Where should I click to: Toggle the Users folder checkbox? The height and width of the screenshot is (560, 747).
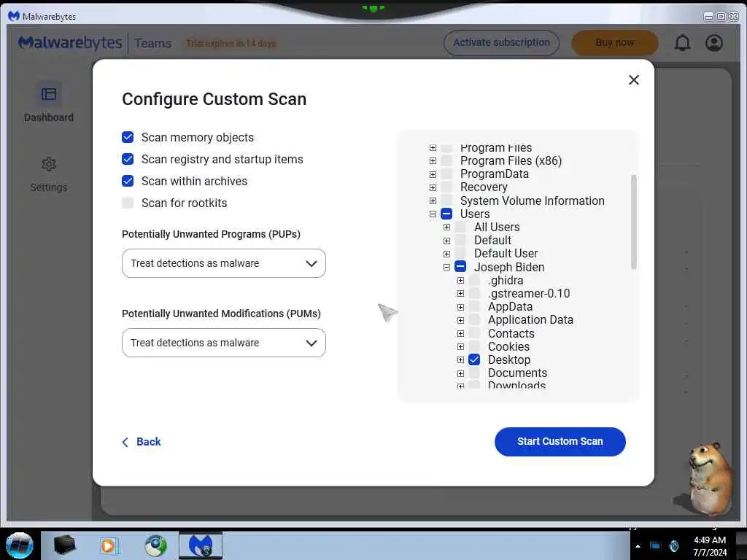[x=446, y=214]
